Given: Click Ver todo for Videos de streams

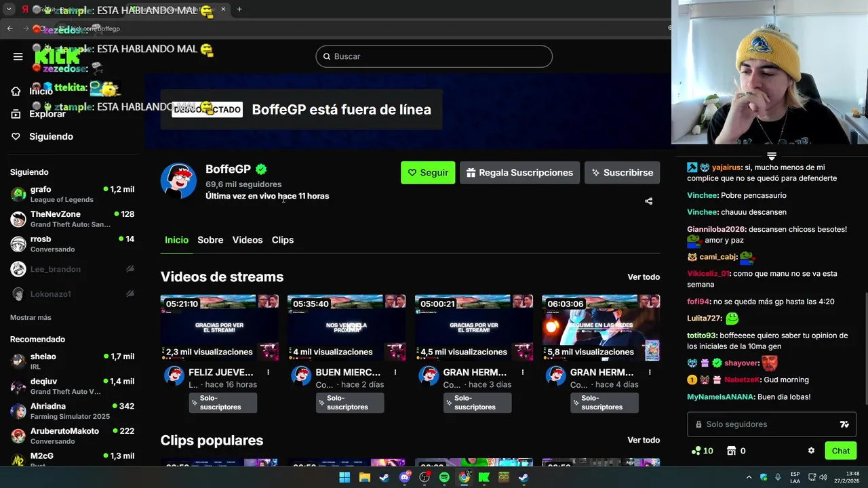Looking at the screenshot, I should pos(644,277).
